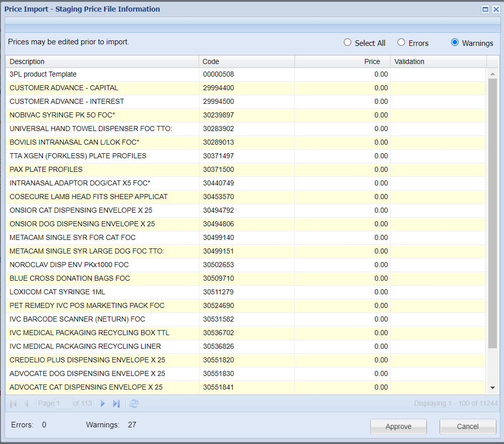Click the page number input field

(x=64, y=403)
